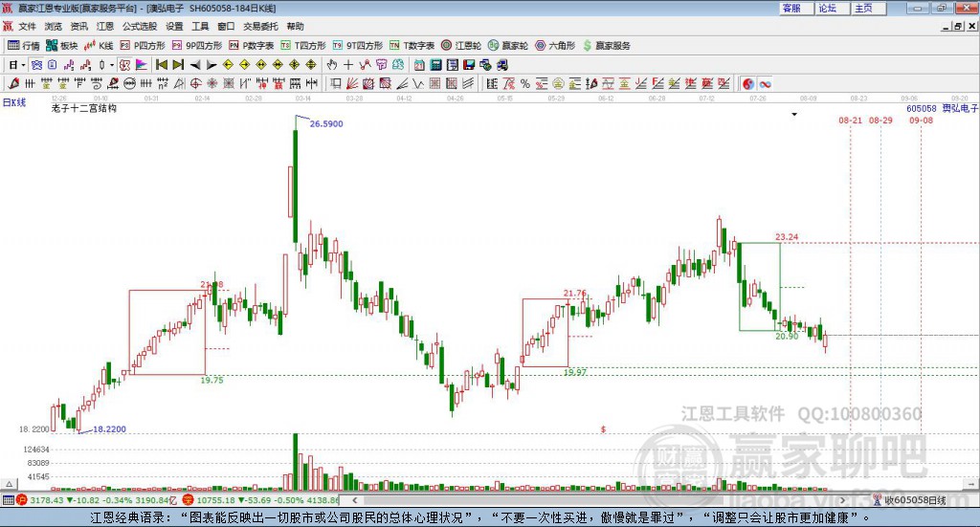Toggle the blue infinity symbol button
The height and width of the screenshot is (527, 980).
765,83
